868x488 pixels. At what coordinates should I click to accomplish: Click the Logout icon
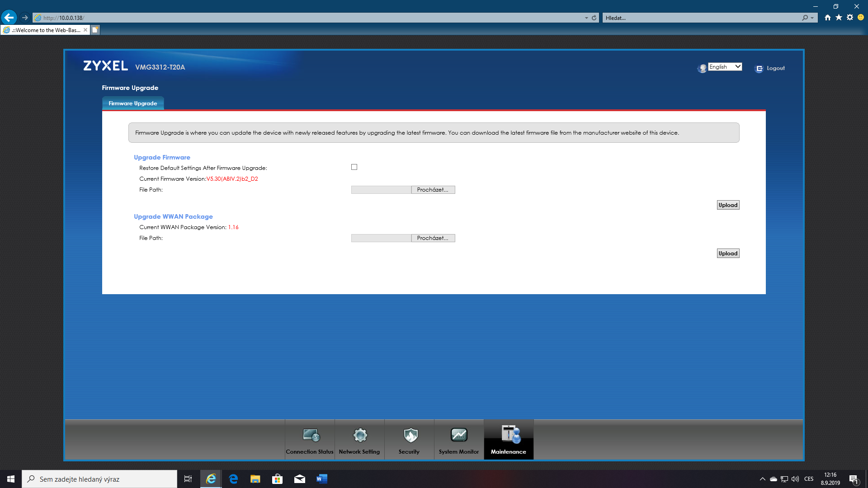click(x=759, y=69)
